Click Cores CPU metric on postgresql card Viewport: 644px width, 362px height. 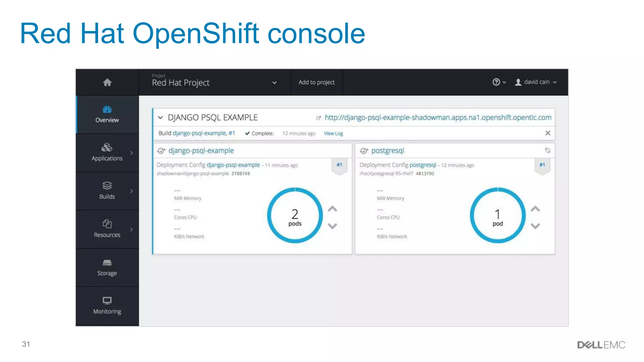(x=388, y=217)
